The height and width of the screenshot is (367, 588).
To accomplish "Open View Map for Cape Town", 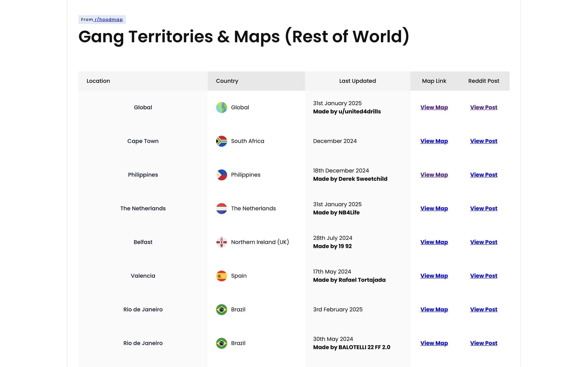I will pos(434,141).
